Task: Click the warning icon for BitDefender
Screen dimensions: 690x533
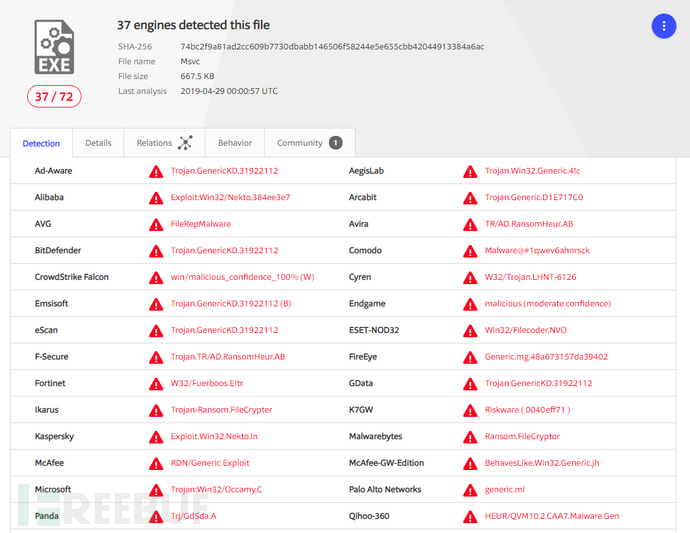Action: (156, 251)
